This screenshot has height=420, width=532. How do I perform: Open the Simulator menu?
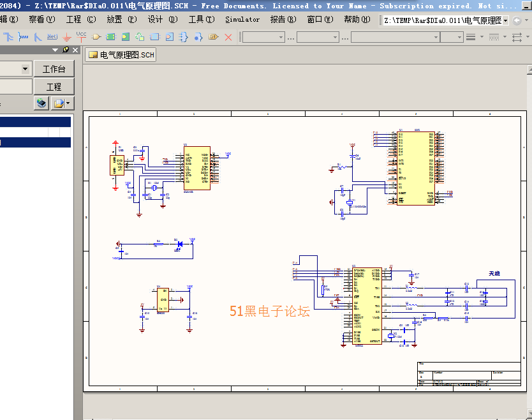pos(242,20)
